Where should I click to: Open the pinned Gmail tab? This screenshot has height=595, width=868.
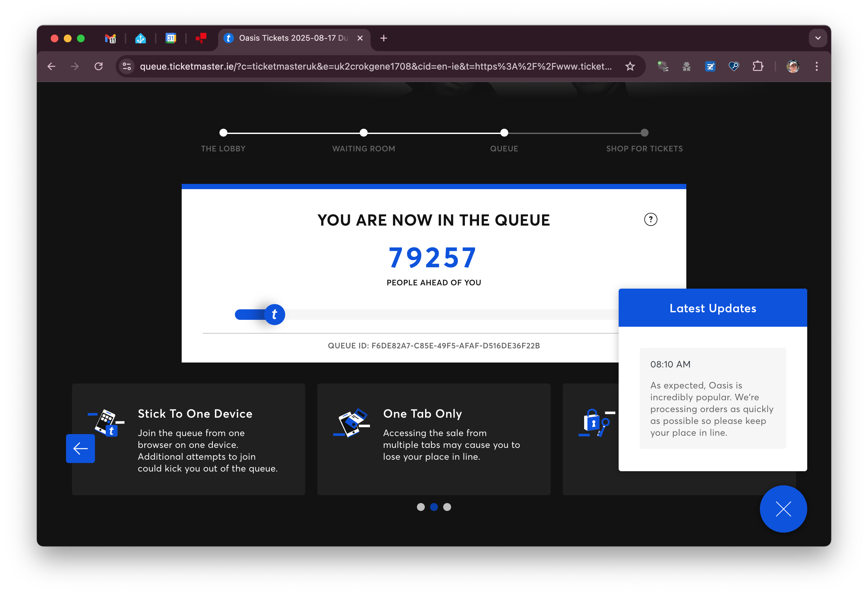[110, 38]
